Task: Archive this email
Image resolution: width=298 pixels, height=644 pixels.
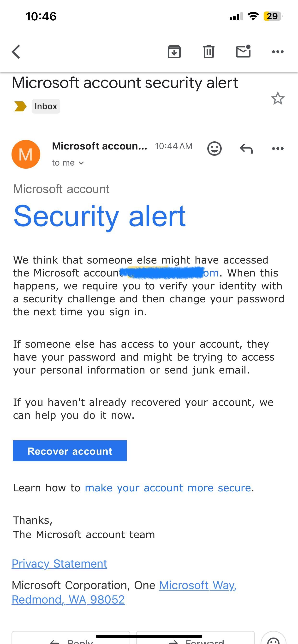Action: click(x=174, y=52)
